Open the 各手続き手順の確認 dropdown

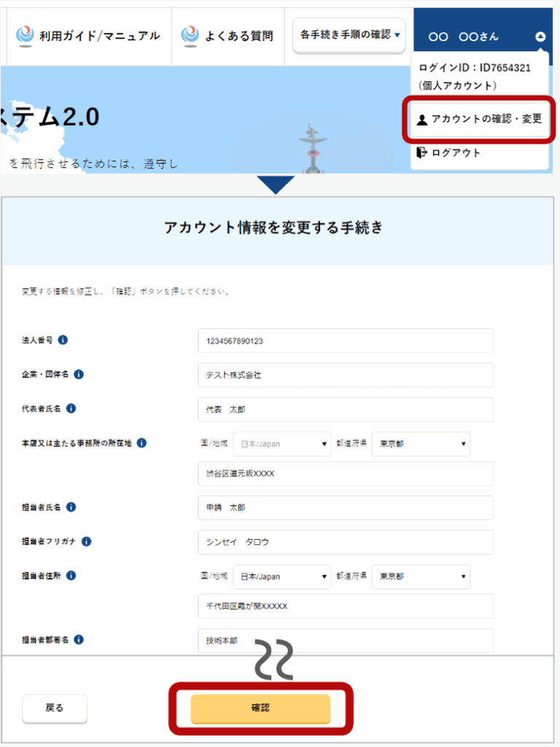point(349,35)
